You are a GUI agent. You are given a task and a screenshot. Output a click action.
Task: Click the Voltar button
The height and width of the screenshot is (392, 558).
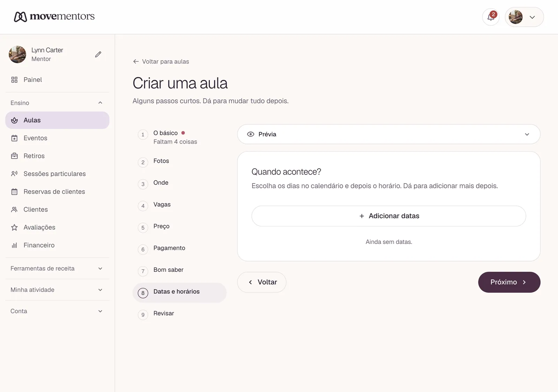(262, 282)
